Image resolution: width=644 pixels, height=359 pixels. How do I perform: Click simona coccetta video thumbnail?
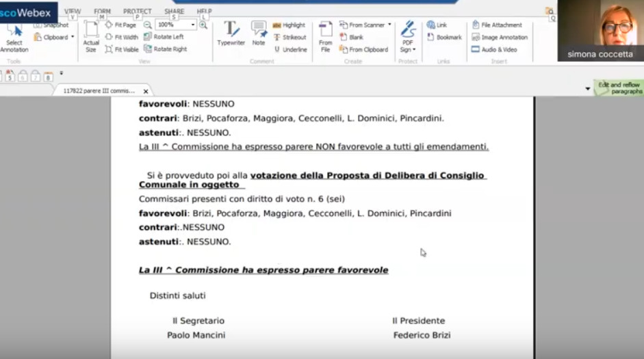pos(600,31)
